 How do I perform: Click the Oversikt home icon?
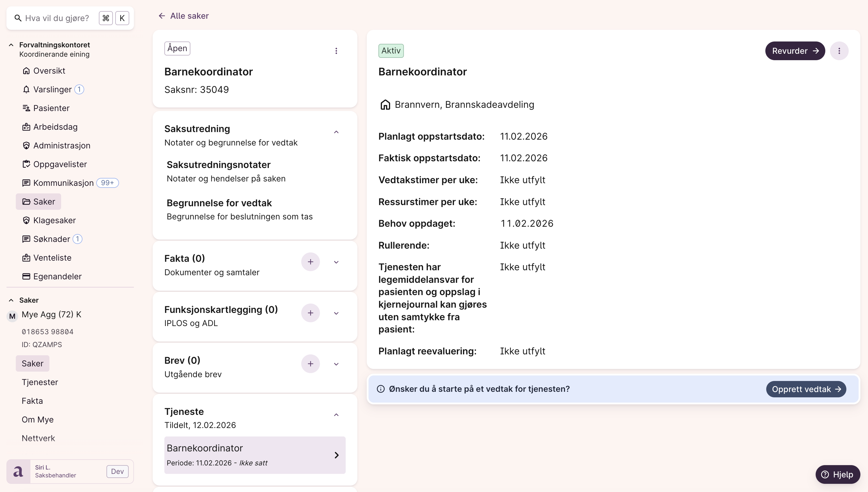coord(26,71)
